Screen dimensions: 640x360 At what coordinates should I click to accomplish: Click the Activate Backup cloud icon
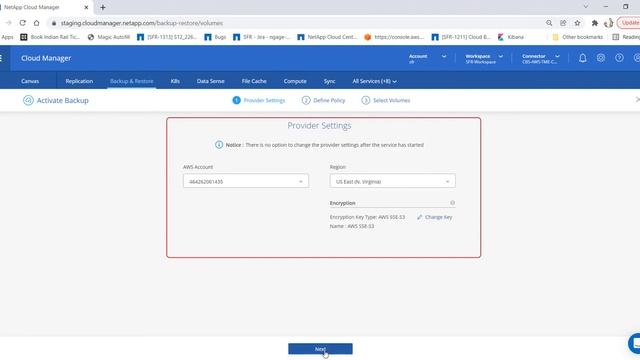click(28, 100)
